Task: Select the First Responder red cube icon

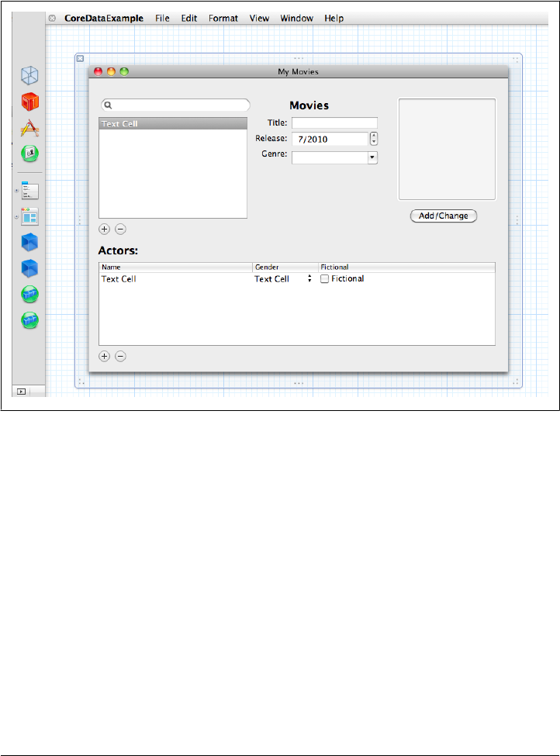Action: point(29,102)
